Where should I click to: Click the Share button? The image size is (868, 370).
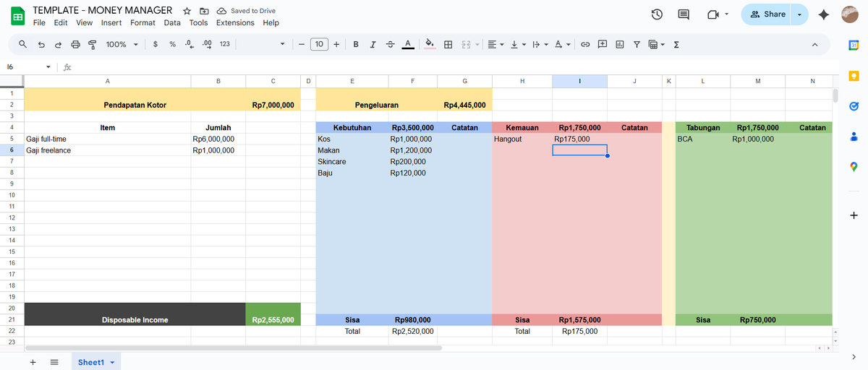tap(767, 14)
